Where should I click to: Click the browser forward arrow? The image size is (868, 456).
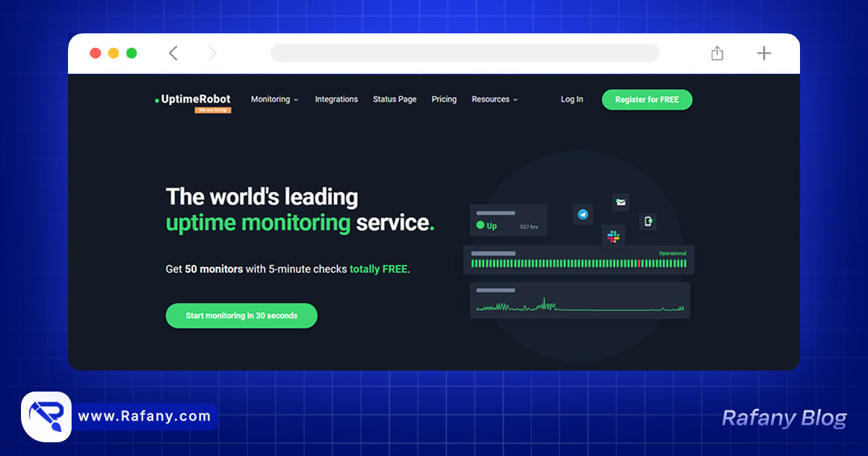pyautogui.click(x=212, y=53)
